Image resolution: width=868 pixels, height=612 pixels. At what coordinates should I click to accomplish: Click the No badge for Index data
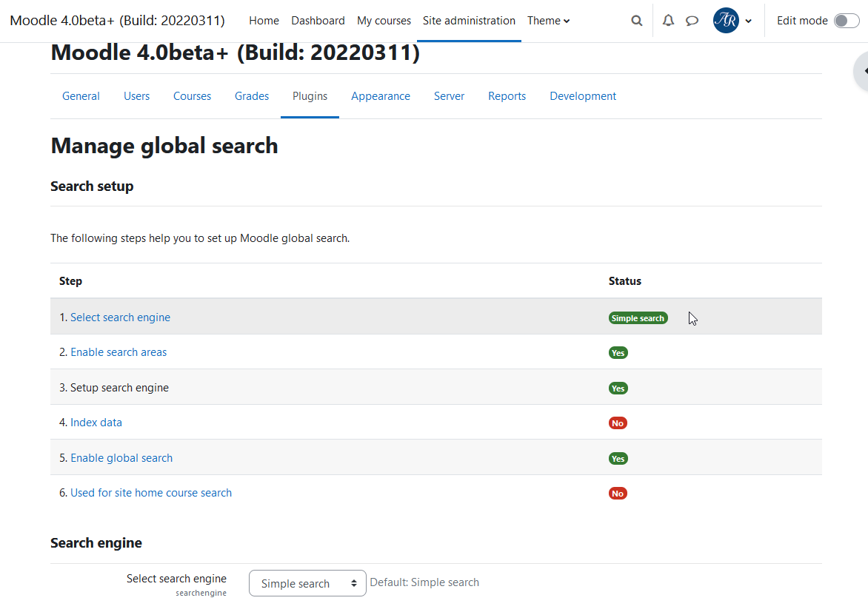point(618,423)
